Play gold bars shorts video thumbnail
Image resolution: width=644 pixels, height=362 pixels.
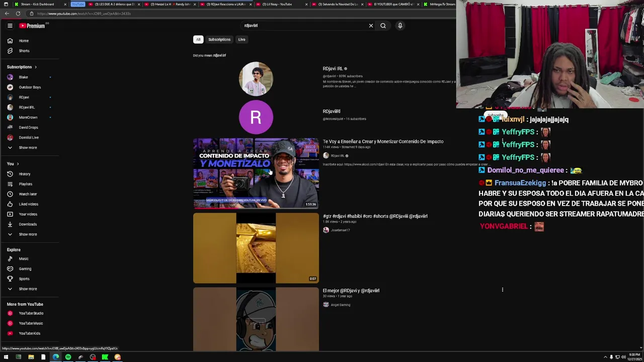256,248
